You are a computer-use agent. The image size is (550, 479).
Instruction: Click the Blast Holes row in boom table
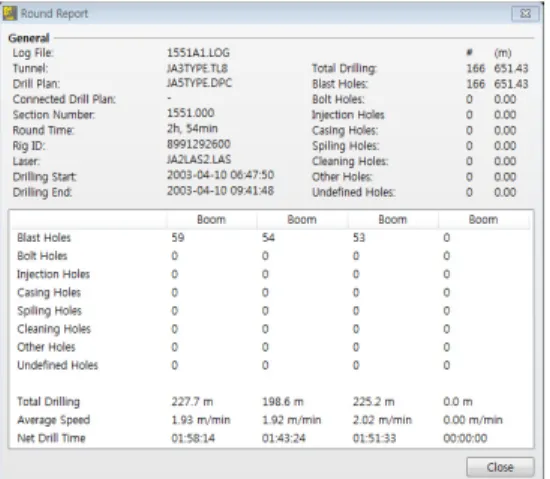pos(270,238)
